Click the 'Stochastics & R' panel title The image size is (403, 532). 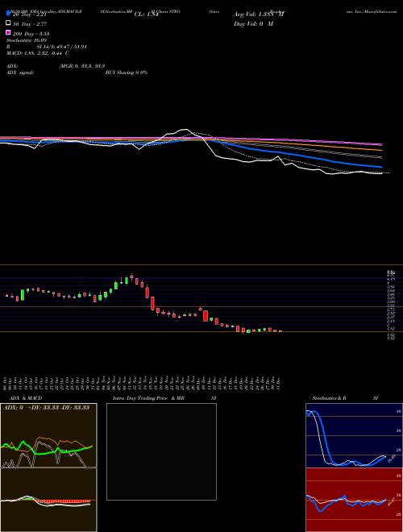[330, 398]
